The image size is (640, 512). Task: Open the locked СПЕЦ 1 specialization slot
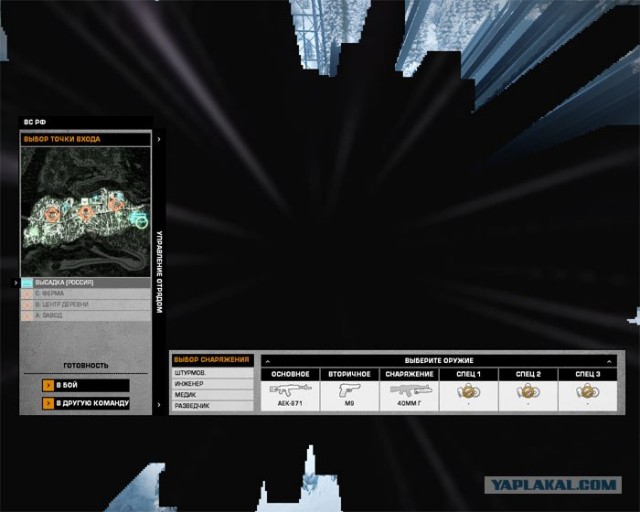(469, 392)
